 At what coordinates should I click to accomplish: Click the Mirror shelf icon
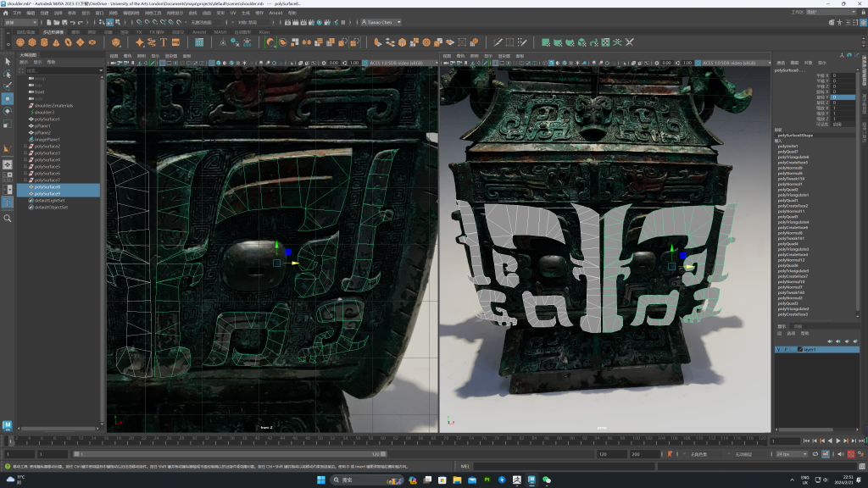pyautogui.click(x=307, y=42)
